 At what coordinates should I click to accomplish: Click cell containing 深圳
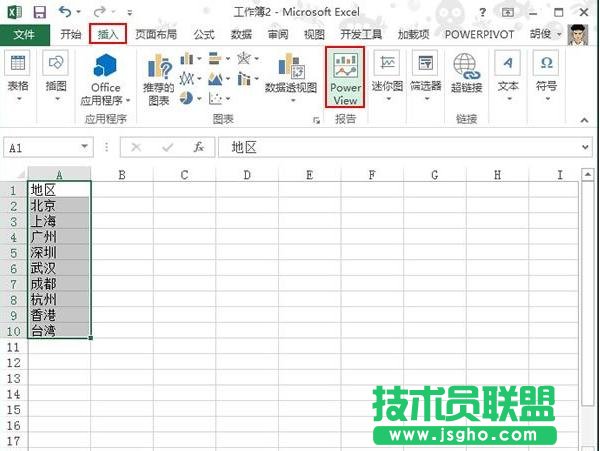(59, 252)
